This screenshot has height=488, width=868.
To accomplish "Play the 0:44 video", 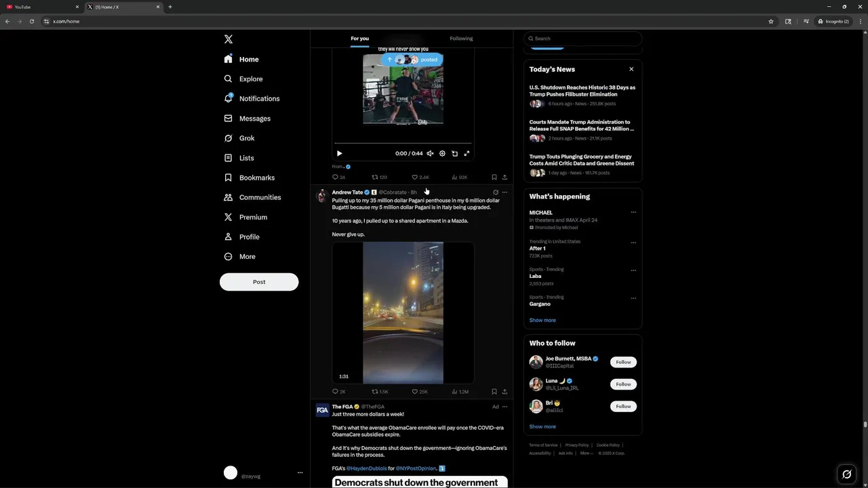I will (x=339, y=153).
